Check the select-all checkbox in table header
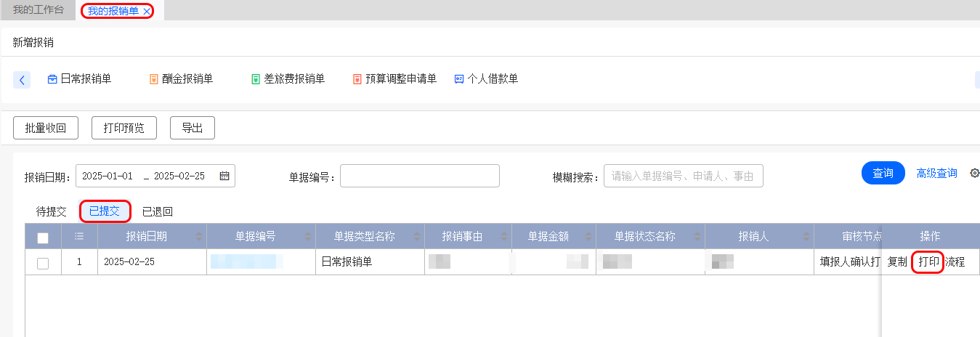Image resolution: width=980 pixels, height=337 pixels. pos(43,237)
